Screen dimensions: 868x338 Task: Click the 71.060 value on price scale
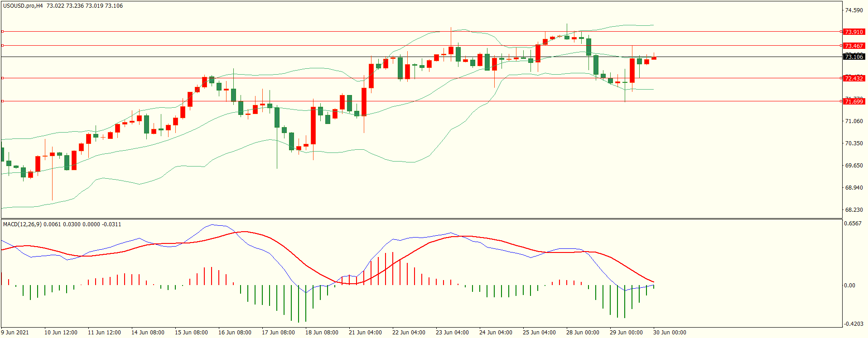(x=854, y=121)
